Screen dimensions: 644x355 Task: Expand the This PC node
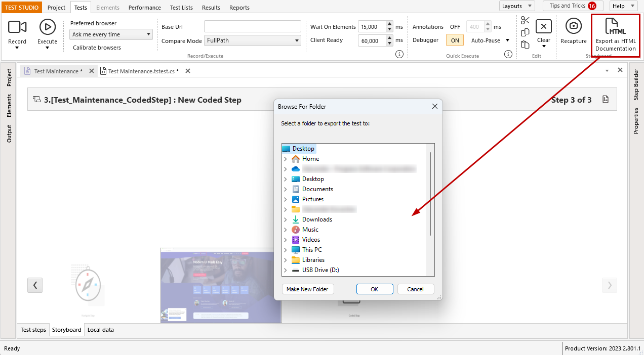click(x=286, y=250)
